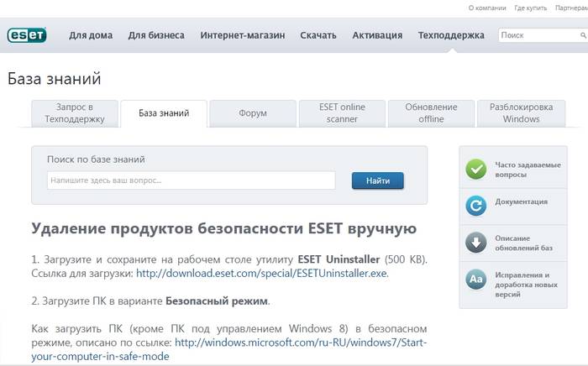Image resolution: width=588 pixels, height=366 pixels.
Task: Click the База знаний page title
Action: (x=55, y=79)
